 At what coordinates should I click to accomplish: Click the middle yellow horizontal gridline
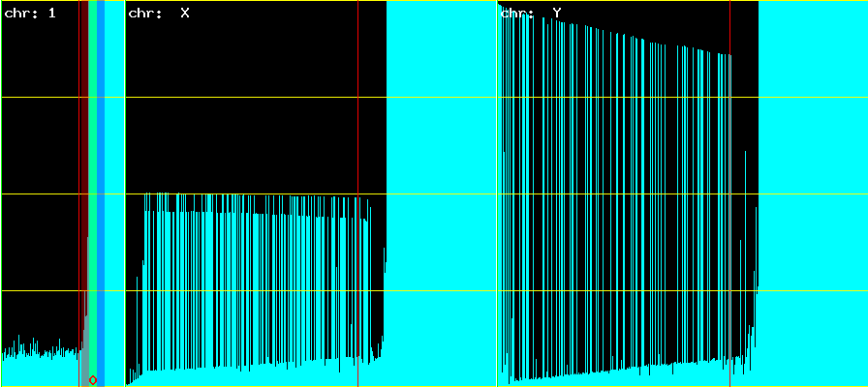pos(242,193)
